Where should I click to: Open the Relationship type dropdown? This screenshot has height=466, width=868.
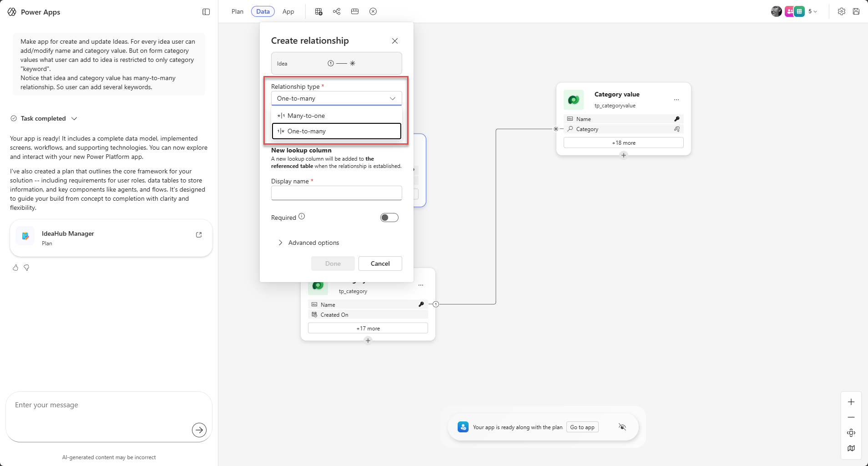pyautogui.click(x=336, y=98)
